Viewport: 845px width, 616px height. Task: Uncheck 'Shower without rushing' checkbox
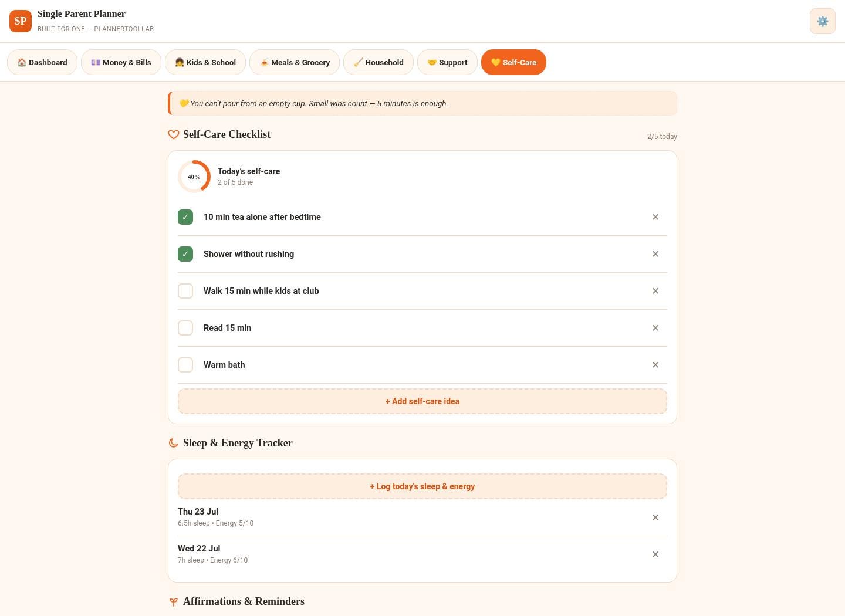coord(185,254)
